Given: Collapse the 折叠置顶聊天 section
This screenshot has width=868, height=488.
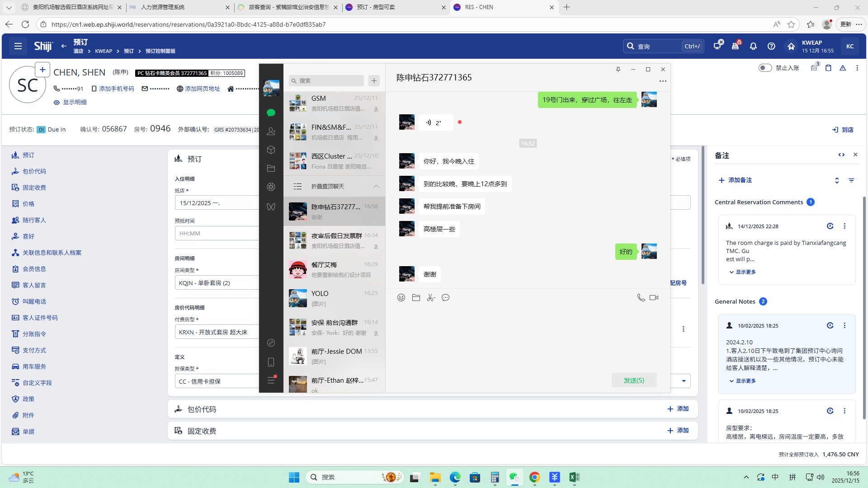Looking at the screenshot, I should [376, 186].
